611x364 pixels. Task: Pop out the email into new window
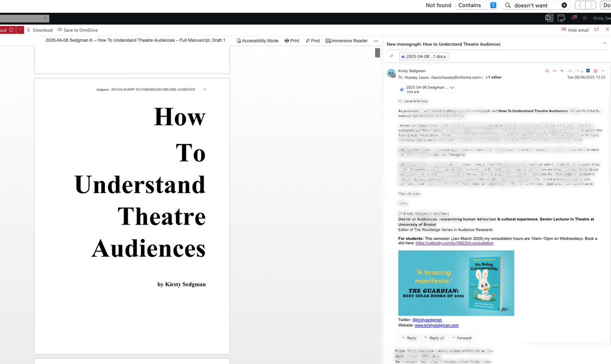pos(596,30)
